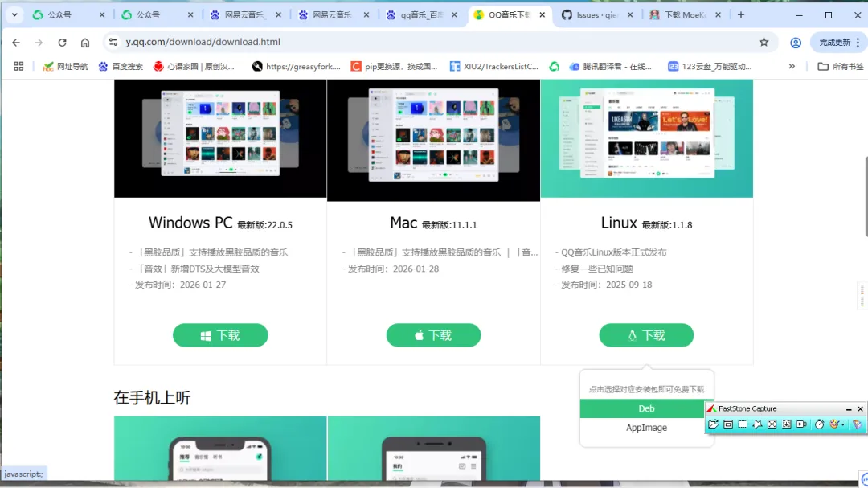Go forward in browser history
The image size is (868, 488).
pyautogui.click(x=39, y=42)
